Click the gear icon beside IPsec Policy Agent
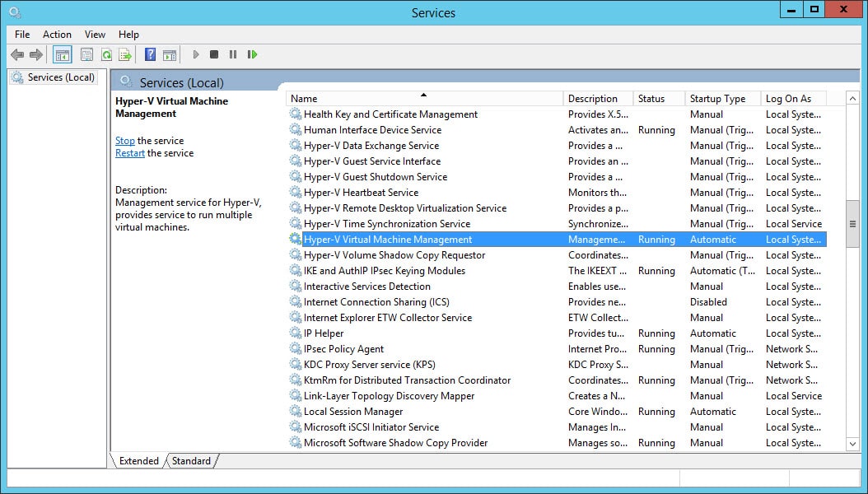This screenshot has height=494, width=868. (x=296, y=348)
